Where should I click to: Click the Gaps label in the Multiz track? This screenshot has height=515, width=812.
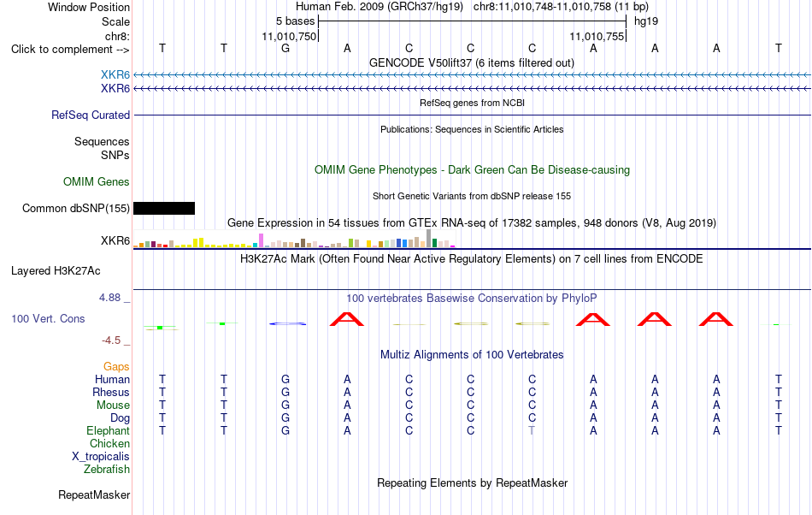[x=116, y=367]
